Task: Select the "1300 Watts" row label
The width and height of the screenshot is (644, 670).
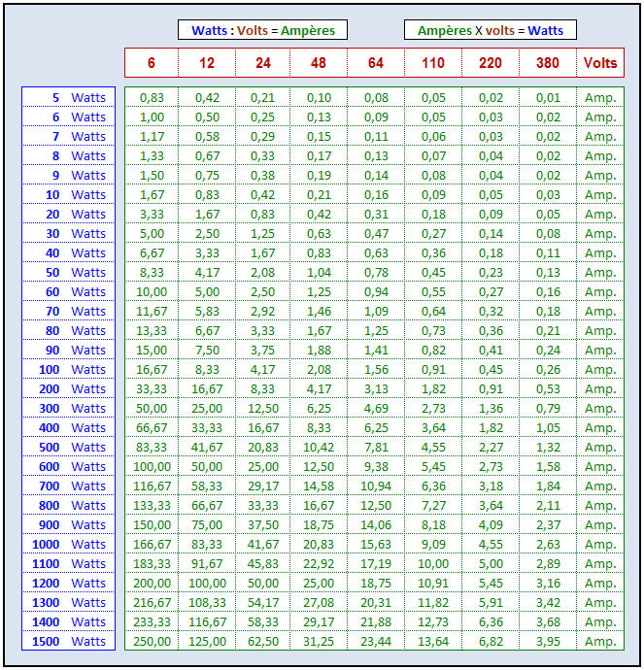Action: click(68, 603)
